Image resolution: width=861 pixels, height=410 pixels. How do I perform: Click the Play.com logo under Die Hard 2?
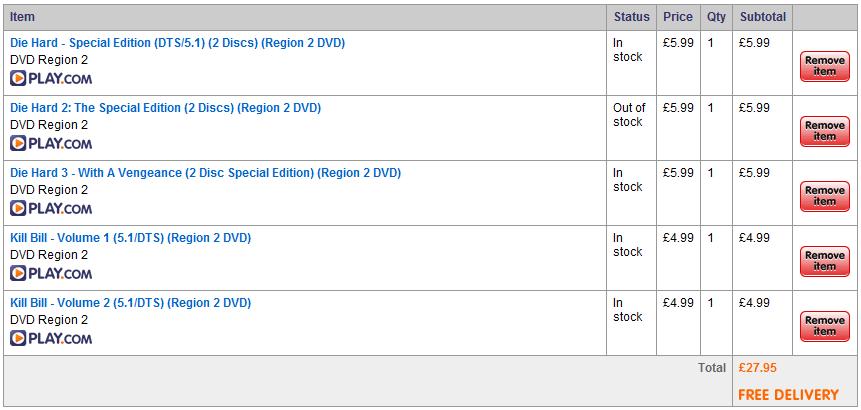coord(51,144)
